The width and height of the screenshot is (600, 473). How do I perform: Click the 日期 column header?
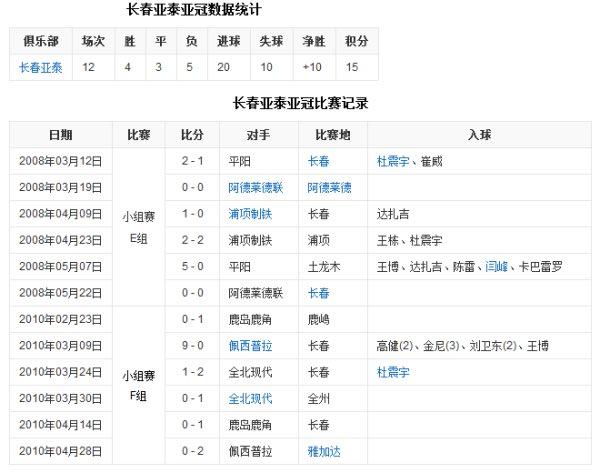coord(61,135)
